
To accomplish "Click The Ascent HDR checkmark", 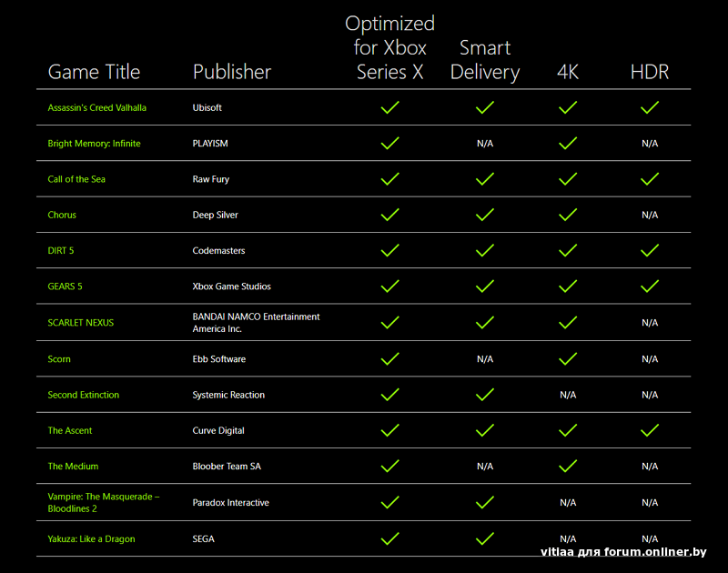I will 650,430.
